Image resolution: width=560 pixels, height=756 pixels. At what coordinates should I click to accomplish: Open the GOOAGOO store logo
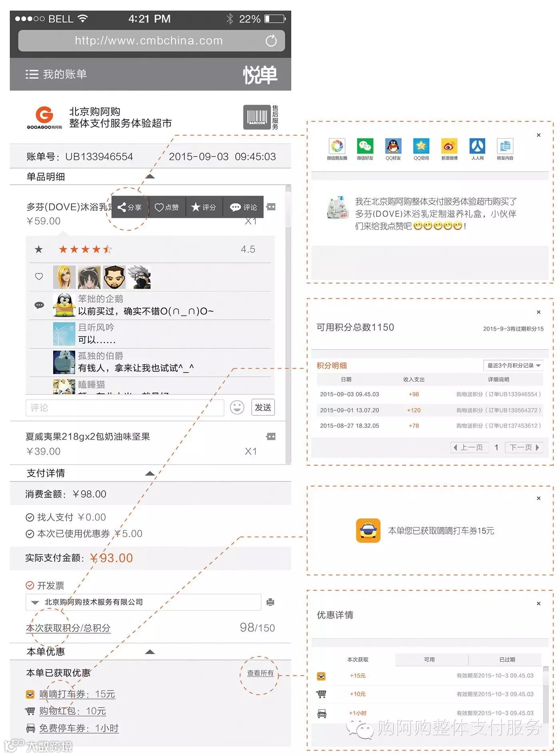click(44, 117)
